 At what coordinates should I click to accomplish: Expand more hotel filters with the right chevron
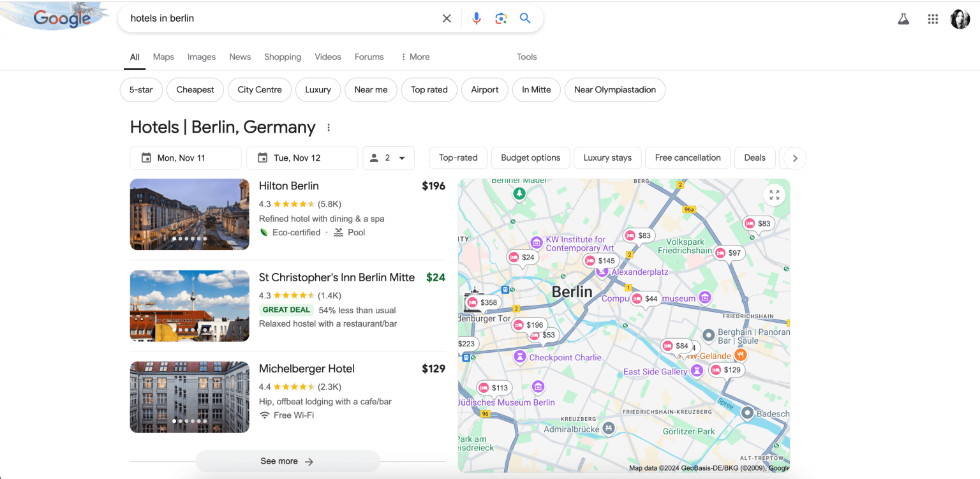pyautogui.click(x=793, y=158)
